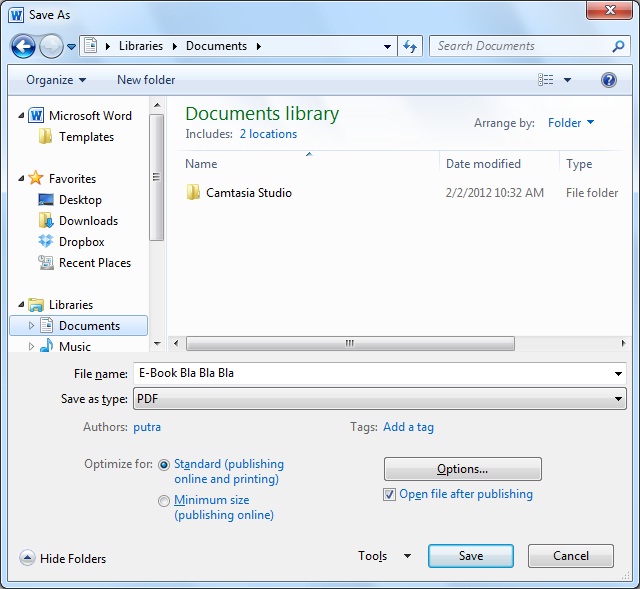This screenshot has height=589, width=640.
Task: Click the library icon in address bar
Action: click(x=90, y=46)
